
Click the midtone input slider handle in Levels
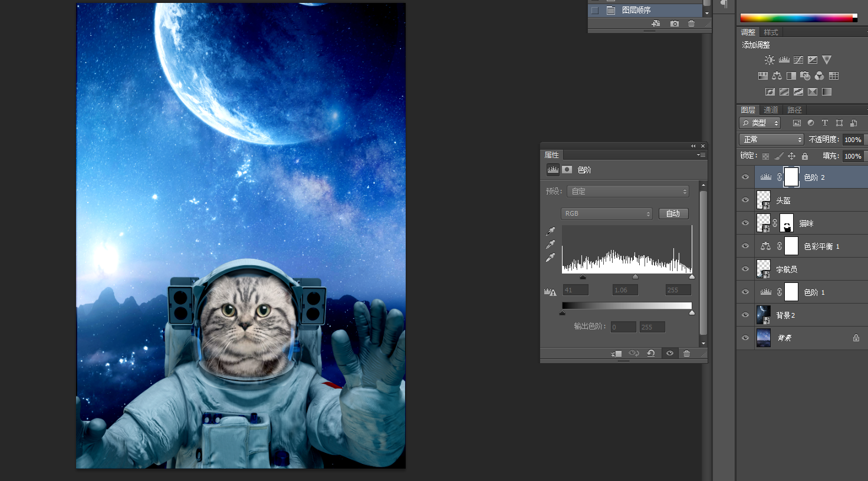[635, 277]
